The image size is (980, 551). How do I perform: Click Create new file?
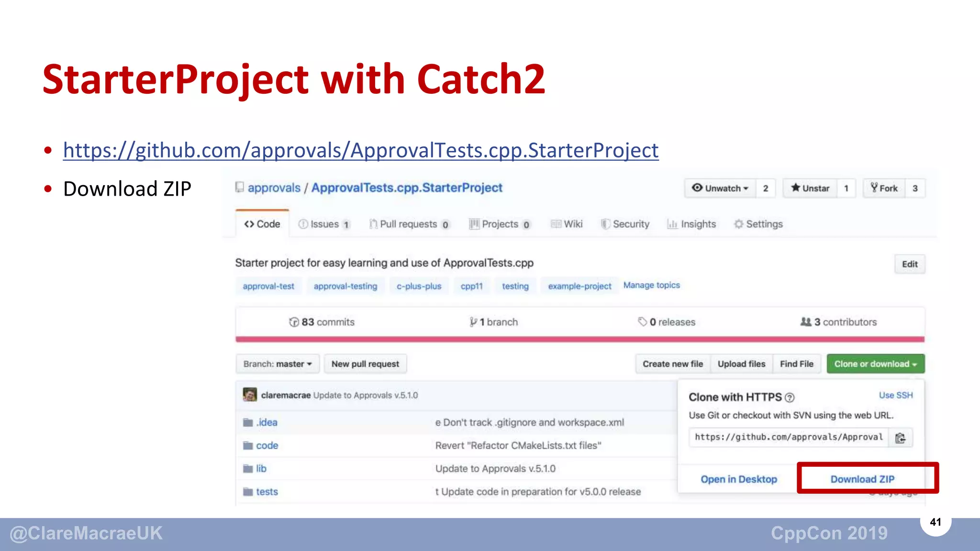coord(673,364)
